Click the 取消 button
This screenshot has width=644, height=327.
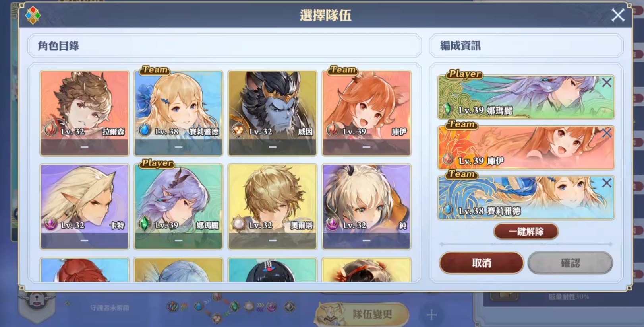482,263
